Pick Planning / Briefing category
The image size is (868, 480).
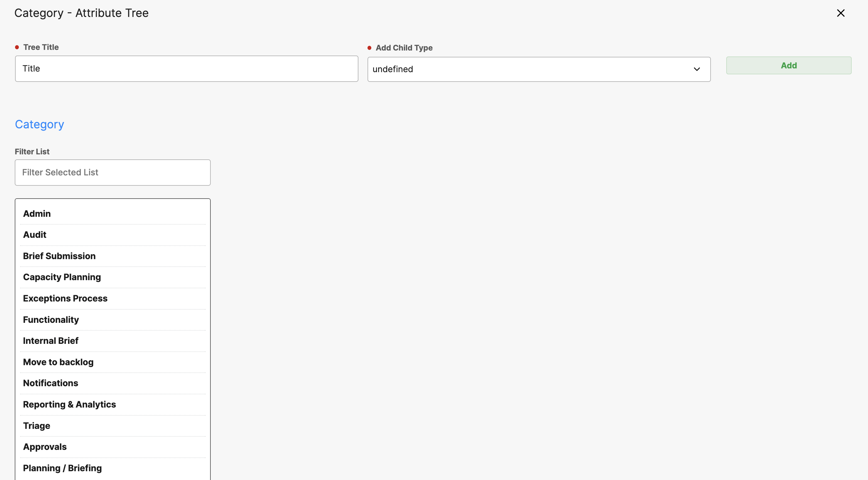click(62, 468)
